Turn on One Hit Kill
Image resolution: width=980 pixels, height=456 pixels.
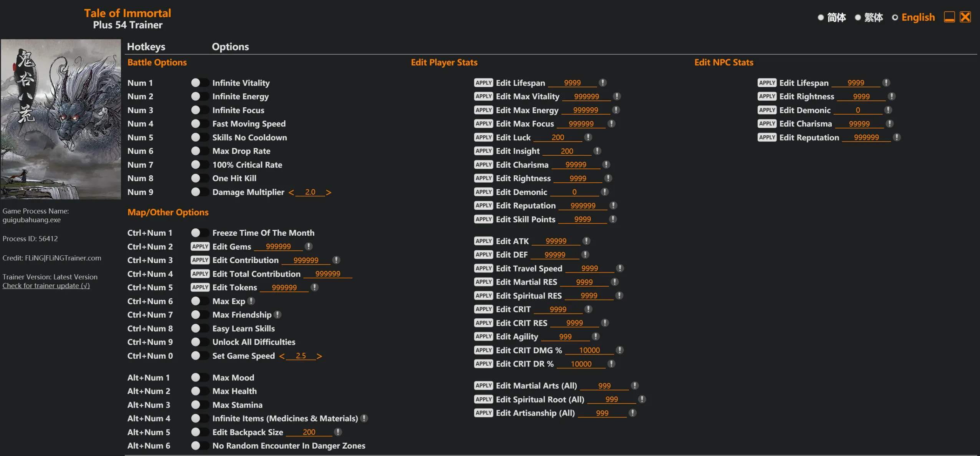point(199,178)
